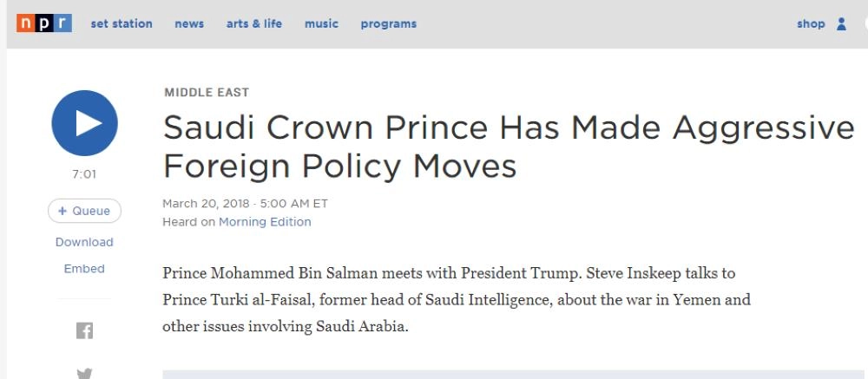The height and width of the screenshot is (379, 868).
Task: Open the music menu
Action: point(321,24)
